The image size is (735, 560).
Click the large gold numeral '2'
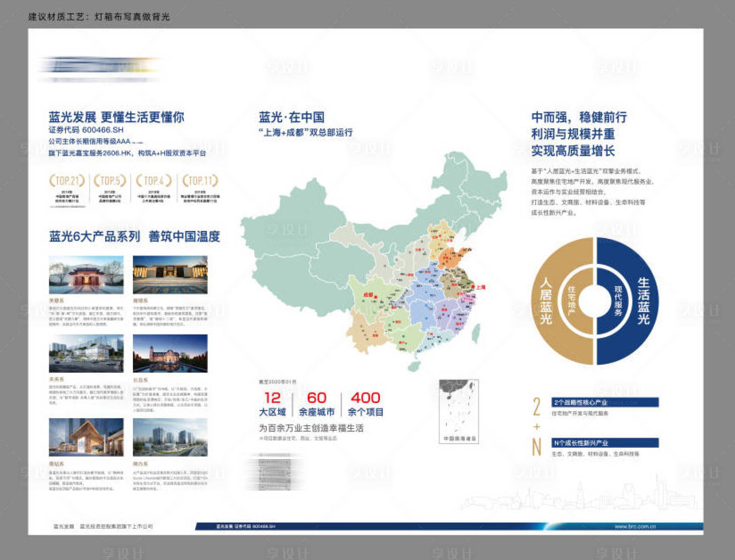point(537,407)
